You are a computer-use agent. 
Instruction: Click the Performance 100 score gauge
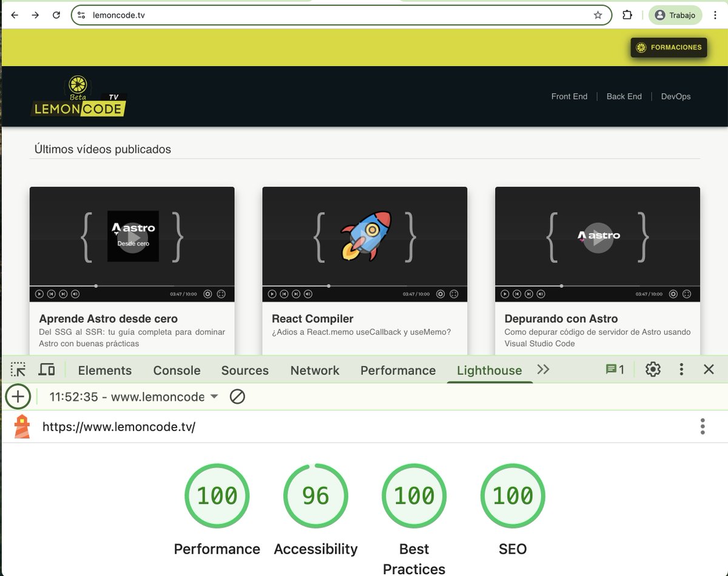217,496
